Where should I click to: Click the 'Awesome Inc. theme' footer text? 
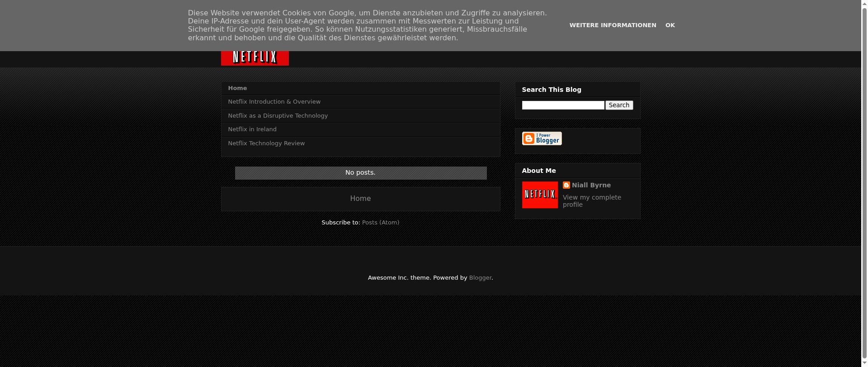pyautogui.click(x=399, y=278)
